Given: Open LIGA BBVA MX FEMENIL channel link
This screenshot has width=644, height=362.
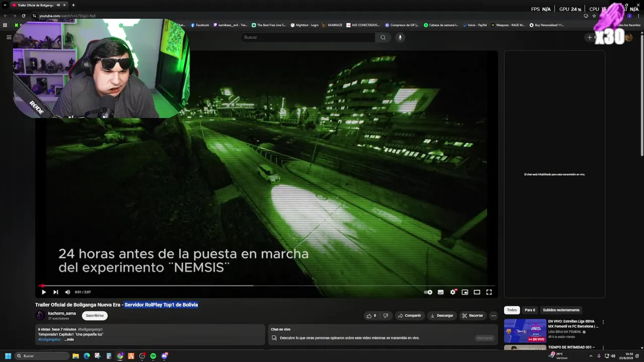Looking at the screenshot, I should tap(565, 332).
